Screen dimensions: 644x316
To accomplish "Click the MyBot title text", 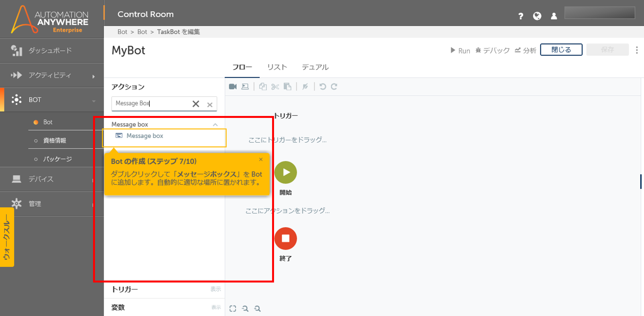I will click(128, 51).
